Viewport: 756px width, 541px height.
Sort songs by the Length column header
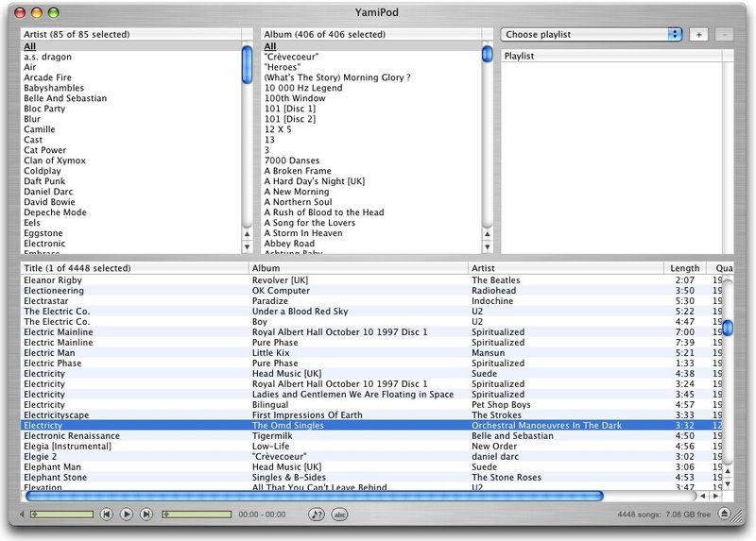684,268
